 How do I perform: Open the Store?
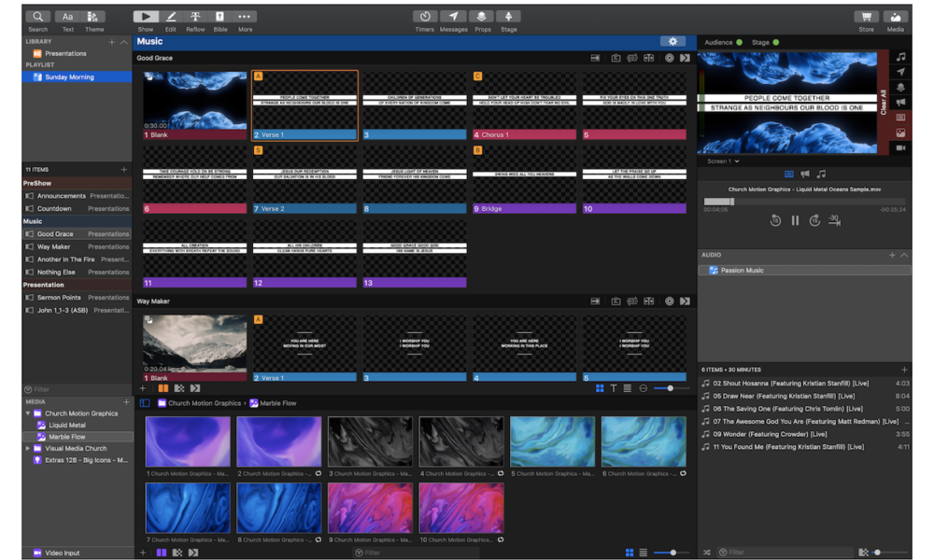pos(866,17)
